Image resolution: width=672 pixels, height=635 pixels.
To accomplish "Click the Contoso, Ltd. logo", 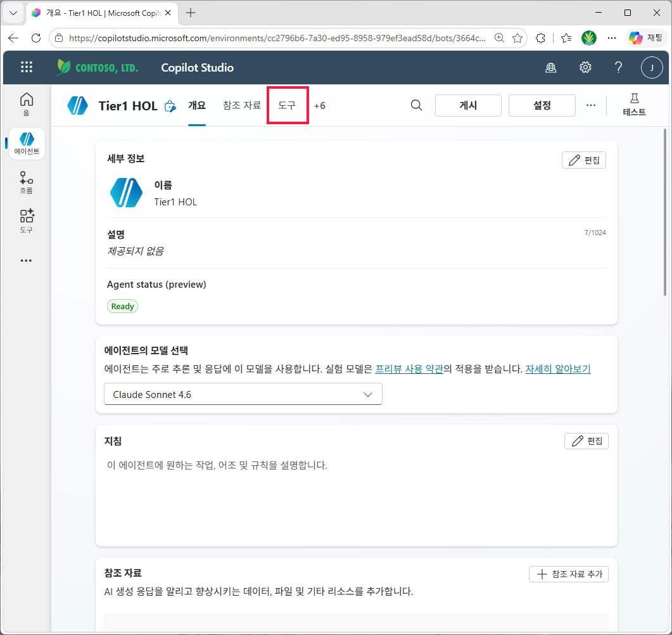I will pos(98,67).
